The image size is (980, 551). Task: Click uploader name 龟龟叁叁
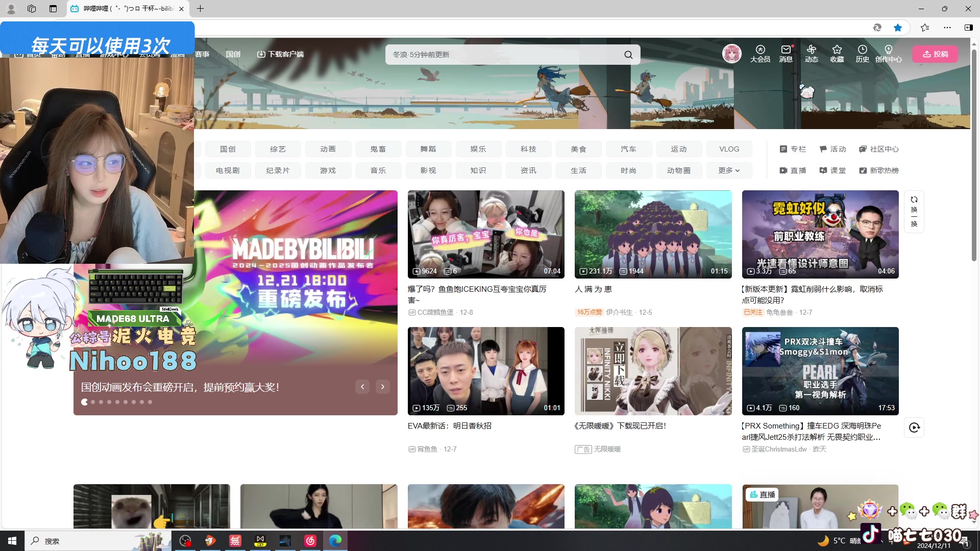[779, 312]
